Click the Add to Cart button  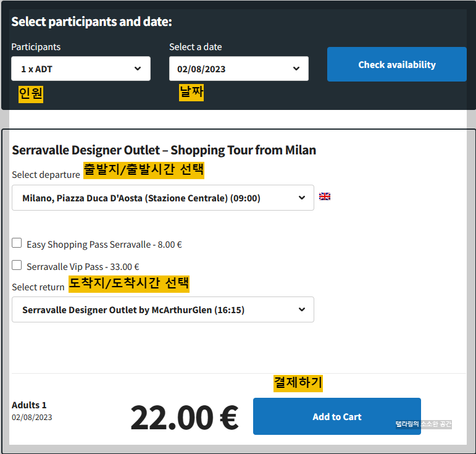pyautogui.click(x=337, y=416)
